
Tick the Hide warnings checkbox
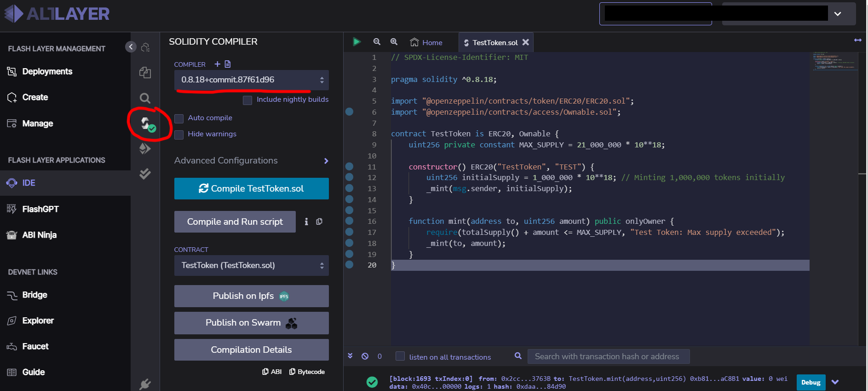click(179, 134)
